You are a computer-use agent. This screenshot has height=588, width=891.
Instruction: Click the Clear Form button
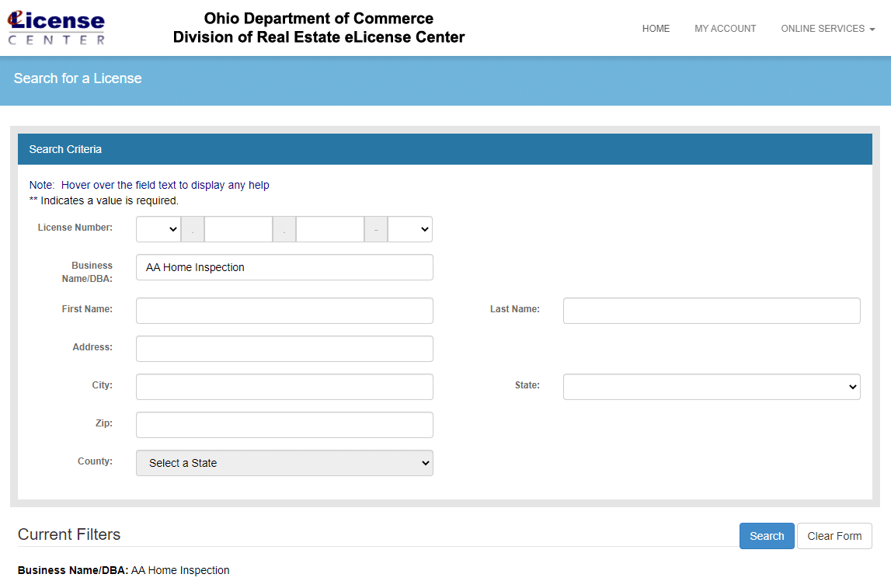point(834,535)
